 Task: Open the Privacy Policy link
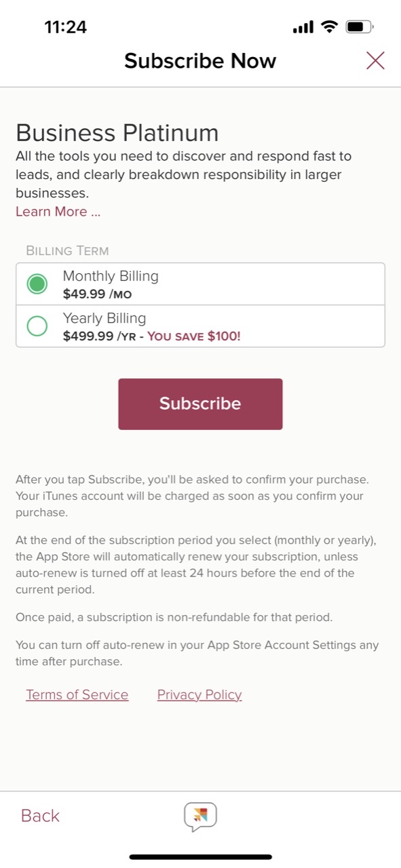[x=199, y=694]
